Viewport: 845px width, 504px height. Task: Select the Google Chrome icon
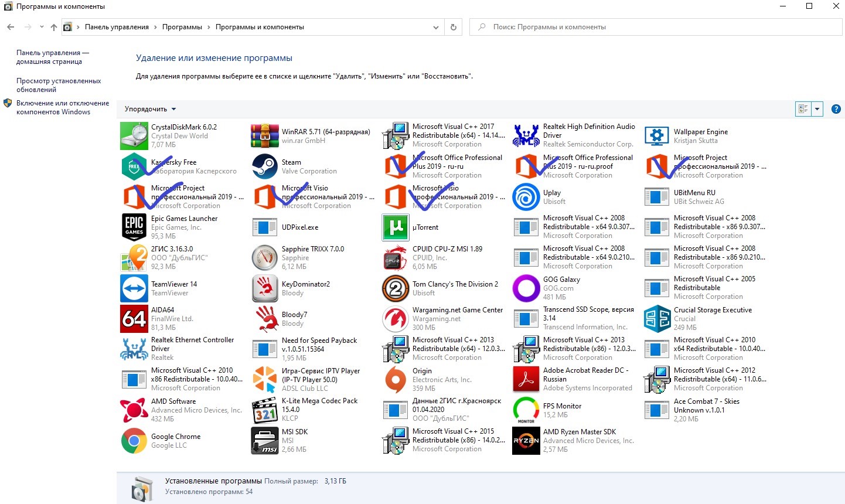click(134, 441)
